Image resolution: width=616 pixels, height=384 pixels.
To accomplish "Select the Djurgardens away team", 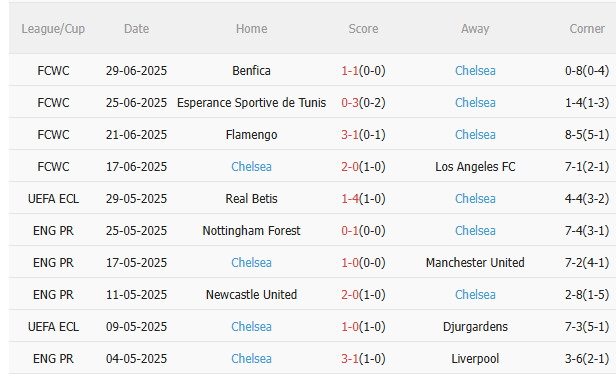I will click(475, 327).
